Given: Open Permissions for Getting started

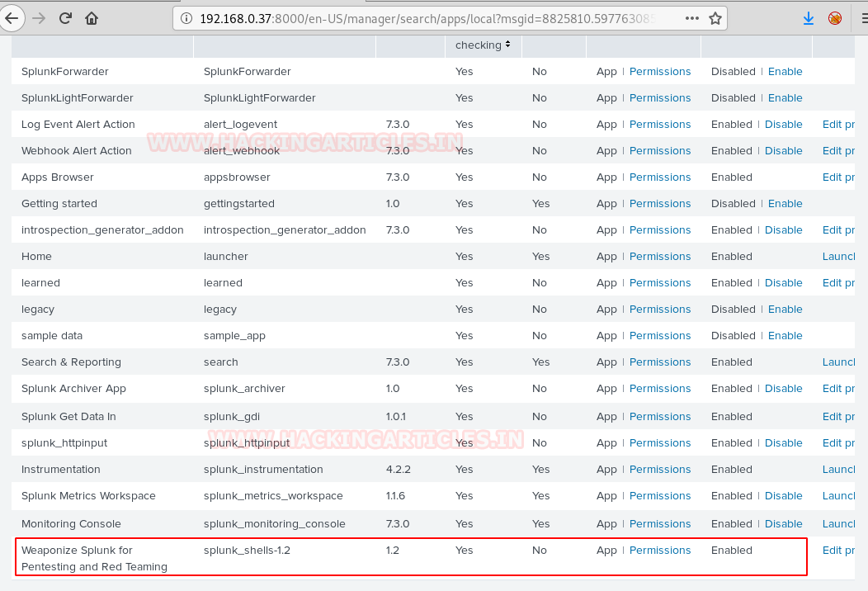Looking at the screenshot, I should pos(660,204).
